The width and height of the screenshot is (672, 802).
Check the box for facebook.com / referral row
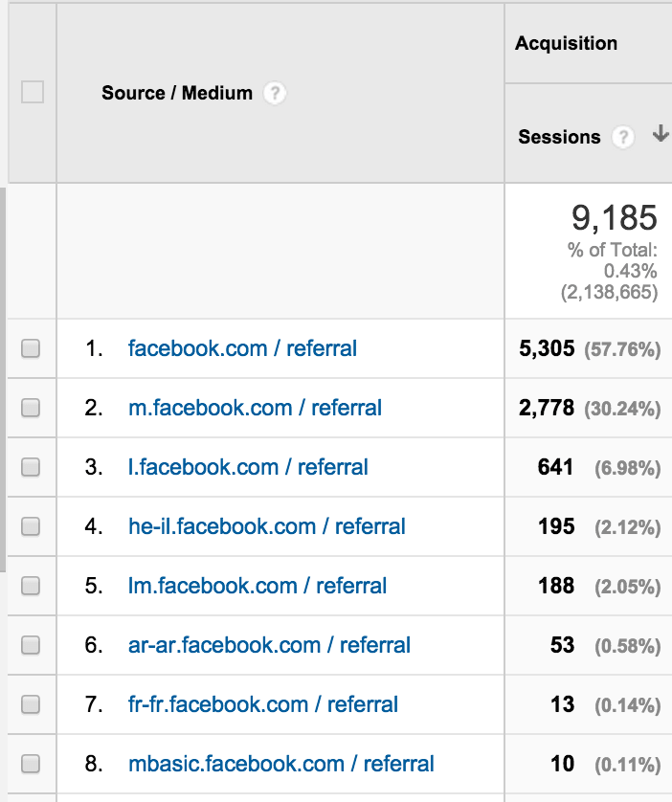31,348
